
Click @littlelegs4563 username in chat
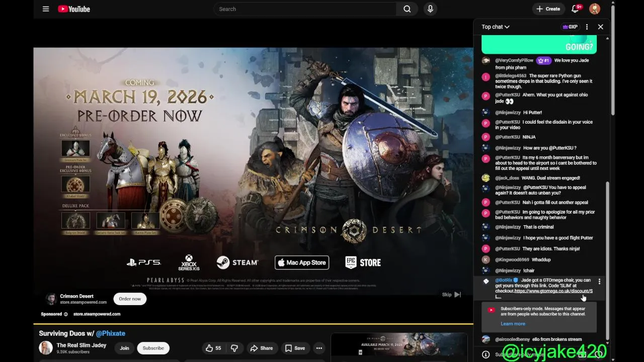[x=511, y=76]
